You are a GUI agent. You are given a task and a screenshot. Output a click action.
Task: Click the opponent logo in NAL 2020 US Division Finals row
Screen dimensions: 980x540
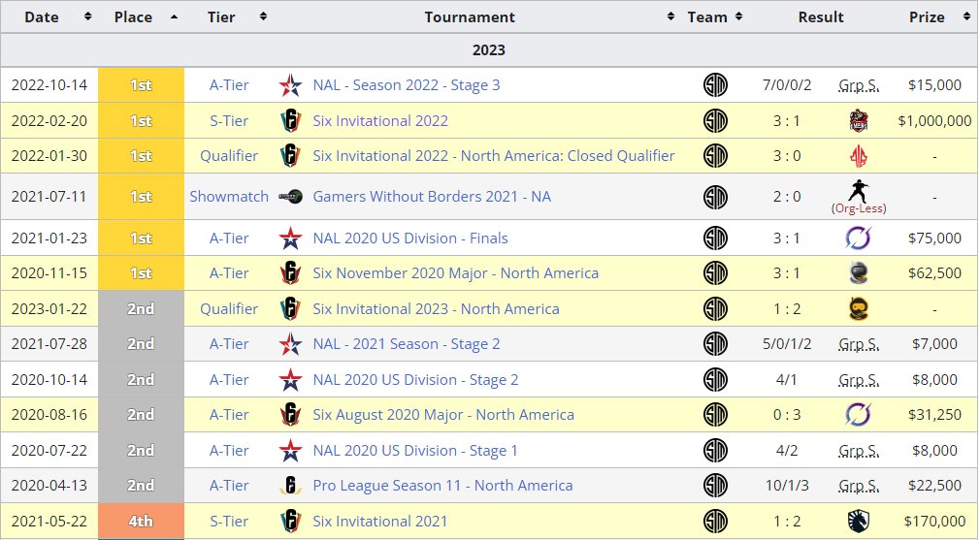[858, 238]
